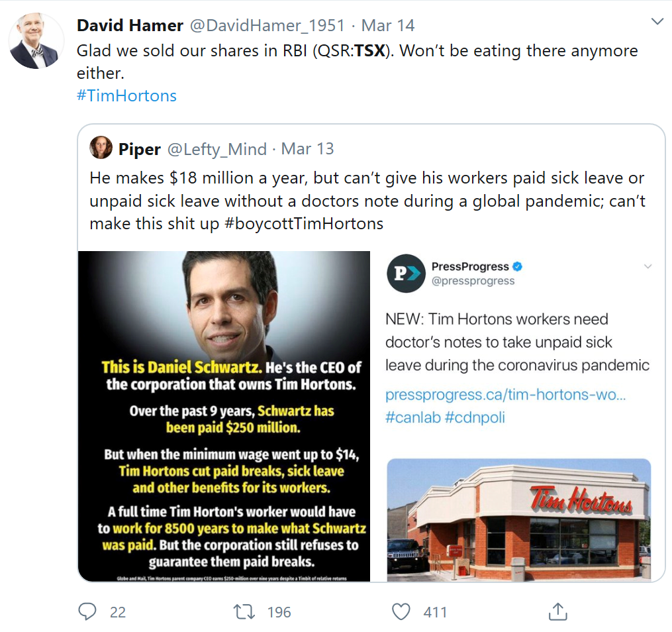Click the @DavidHamer_1951 handle

(x=267, y=26)
